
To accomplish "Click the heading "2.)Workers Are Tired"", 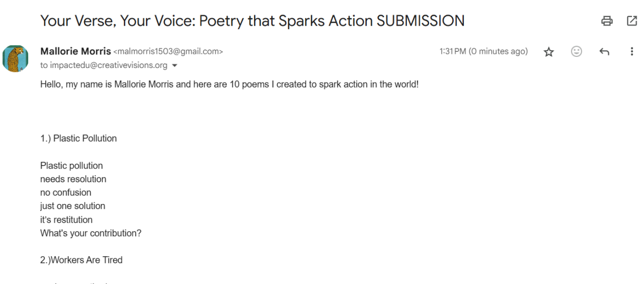I will (82, 260).
